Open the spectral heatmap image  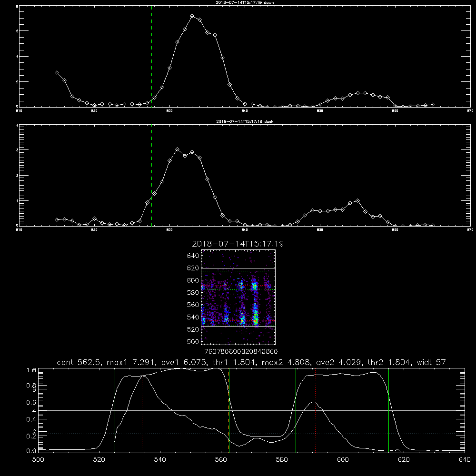coord(238,297)
